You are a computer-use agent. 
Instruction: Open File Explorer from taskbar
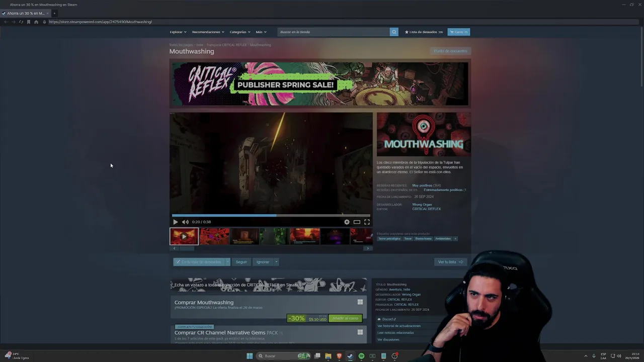328,356
